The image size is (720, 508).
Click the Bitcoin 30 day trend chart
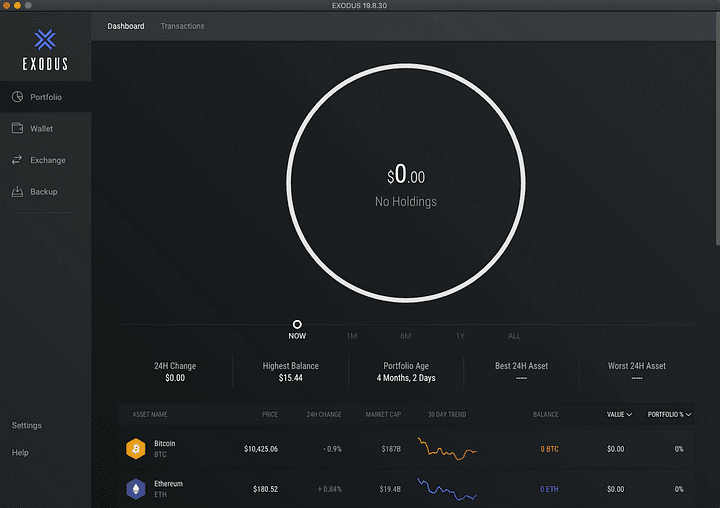click(447, 449)
